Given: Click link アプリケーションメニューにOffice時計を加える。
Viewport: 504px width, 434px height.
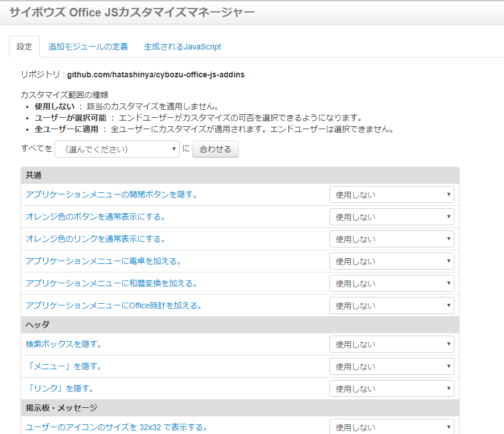Looking at the screenshot, I should point(114,305).
